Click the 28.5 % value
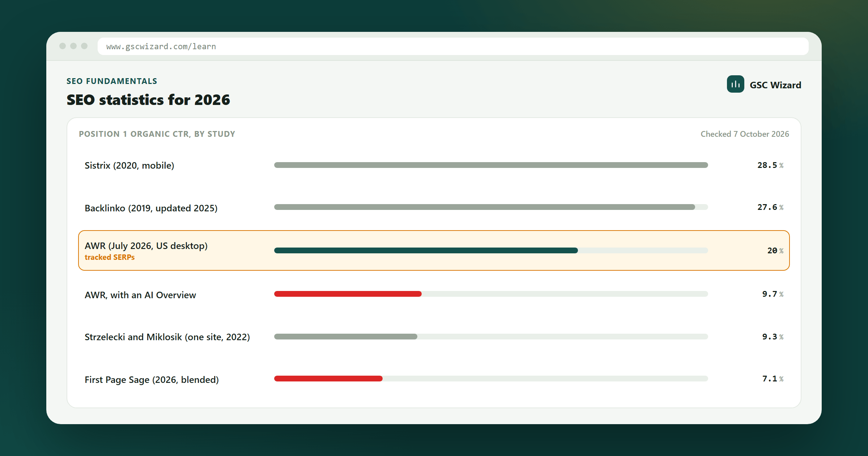Screen dimensions: 868x456 pyautogui.click(x=770, y=165)
